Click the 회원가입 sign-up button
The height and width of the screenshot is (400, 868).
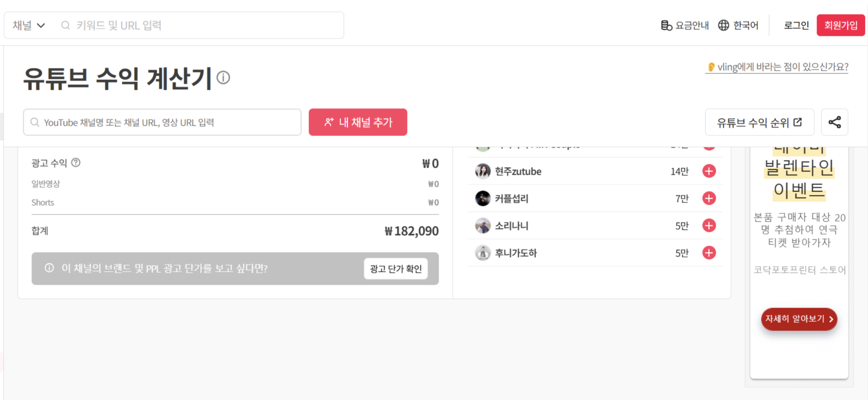pos(841,25)
